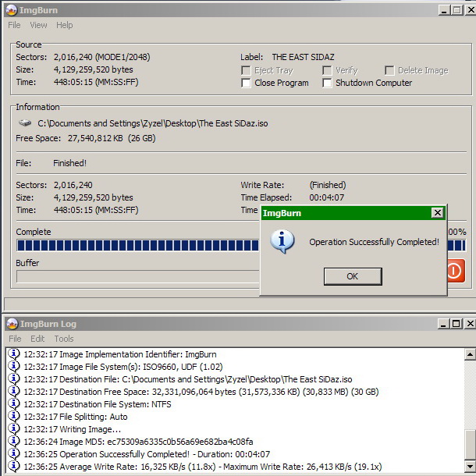Click info icon on Operation Successfully Completed log row

coord(14,453)
